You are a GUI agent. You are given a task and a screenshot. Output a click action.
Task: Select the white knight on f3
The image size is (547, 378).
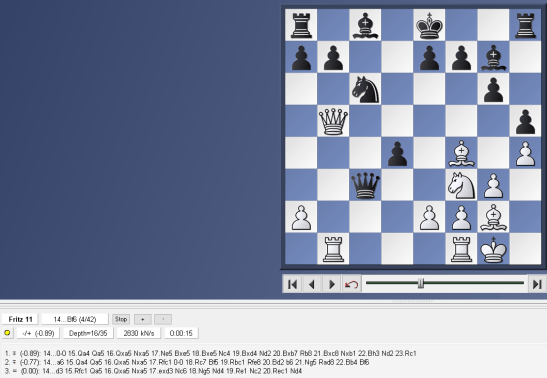click(461, 185)
